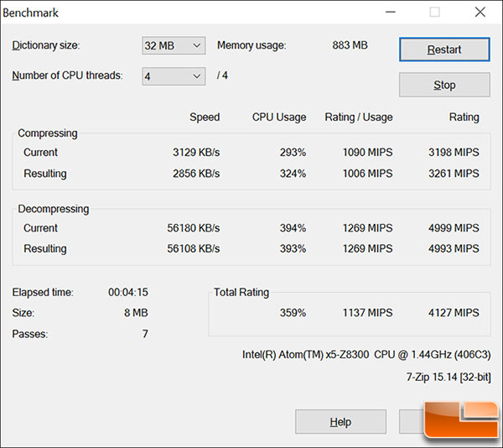Click the Rating column header

(x=464, y=117)
